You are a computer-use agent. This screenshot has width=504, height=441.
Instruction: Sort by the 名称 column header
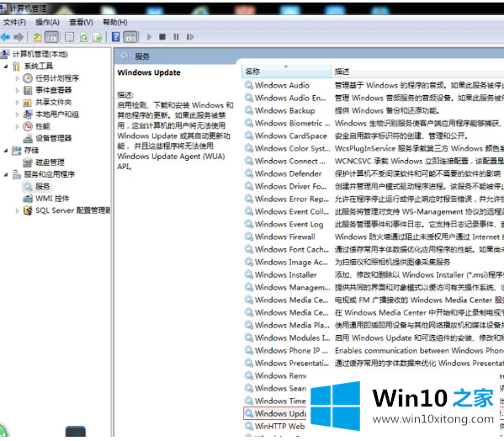click(286, 72)
